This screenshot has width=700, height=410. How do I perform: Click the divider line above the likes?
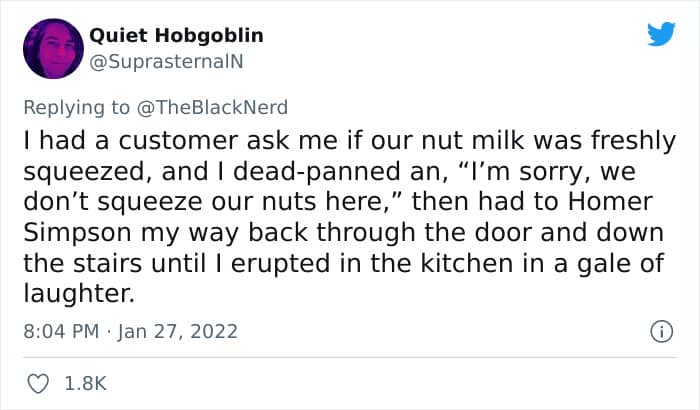(x=350, y=357)
